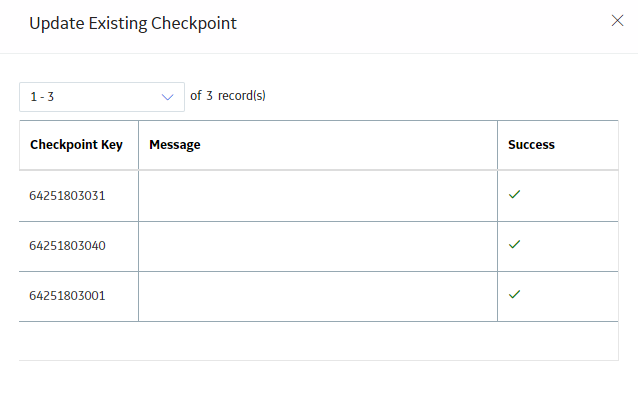This screenshot has height=400, width=638.
Task: Click success checkmark for key 64251803031
Action: click(x=514, y=195)
